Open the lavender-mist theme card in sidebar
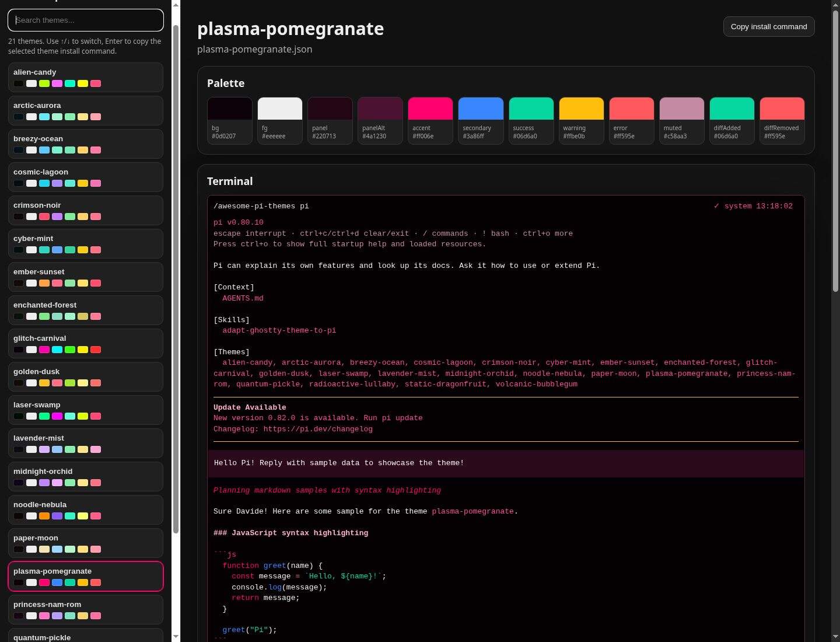840x642 pixels. pos(86,443)
